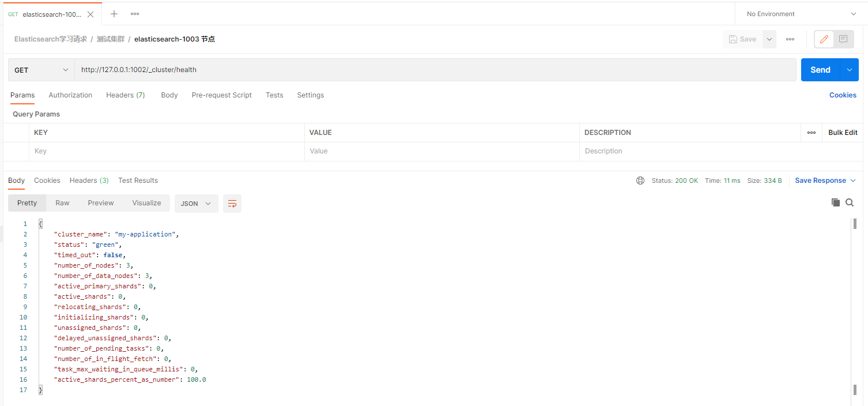Click the Status: 200 OK indicator
This screenshot has width=868, height=406.
pos(675,181)
